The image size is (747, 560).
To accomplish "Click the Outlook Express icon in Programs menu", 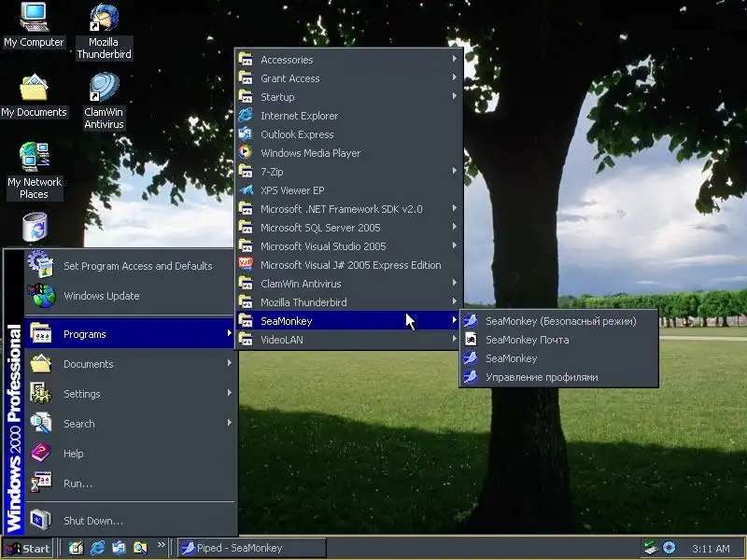I will click(246, 133).
